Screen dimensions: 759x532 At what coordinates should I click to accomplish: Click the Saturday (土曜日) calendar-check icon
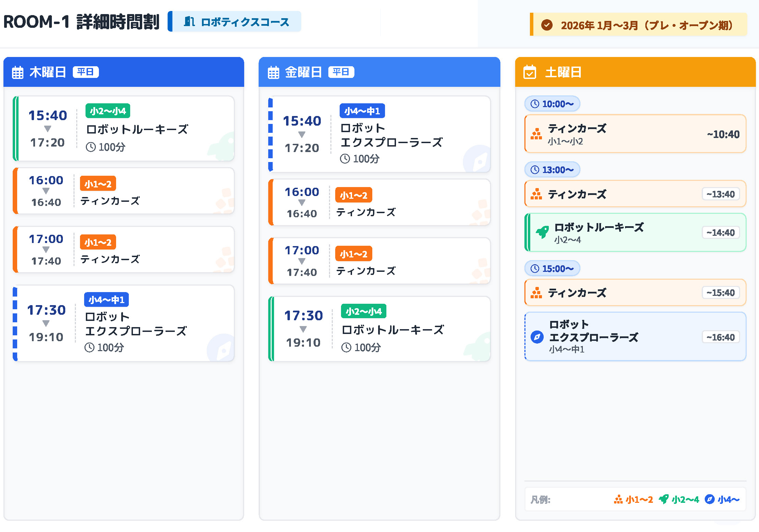pos(529,72)
